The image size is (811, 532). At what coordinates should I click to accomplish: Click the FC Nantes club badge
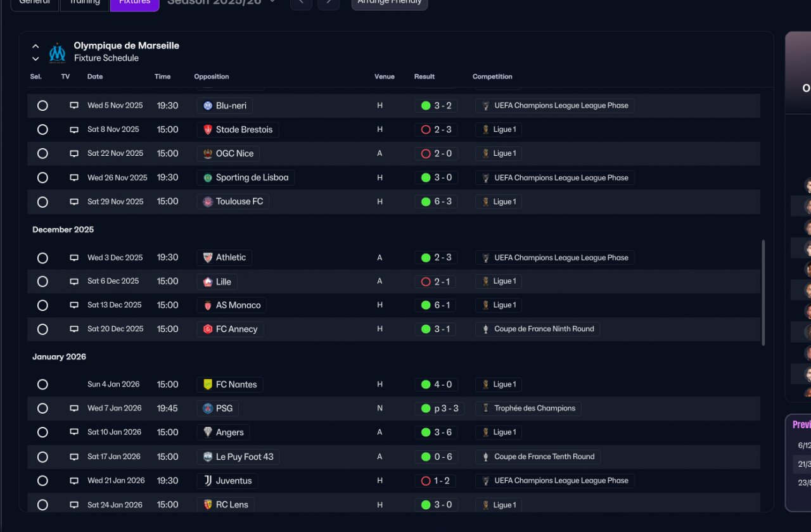pyautogui.click(x=208, y=384)
